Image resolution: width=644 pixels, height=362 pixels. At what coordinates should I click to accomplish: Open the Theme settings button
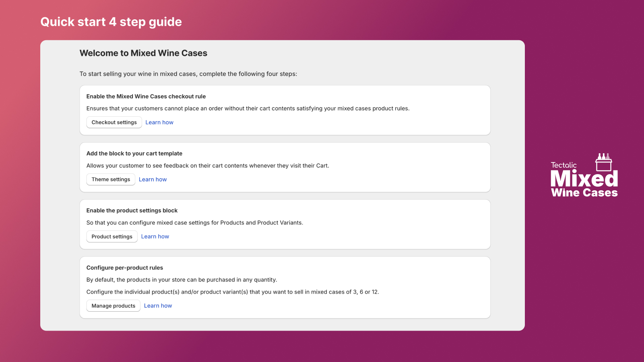[x=111, y=179]
